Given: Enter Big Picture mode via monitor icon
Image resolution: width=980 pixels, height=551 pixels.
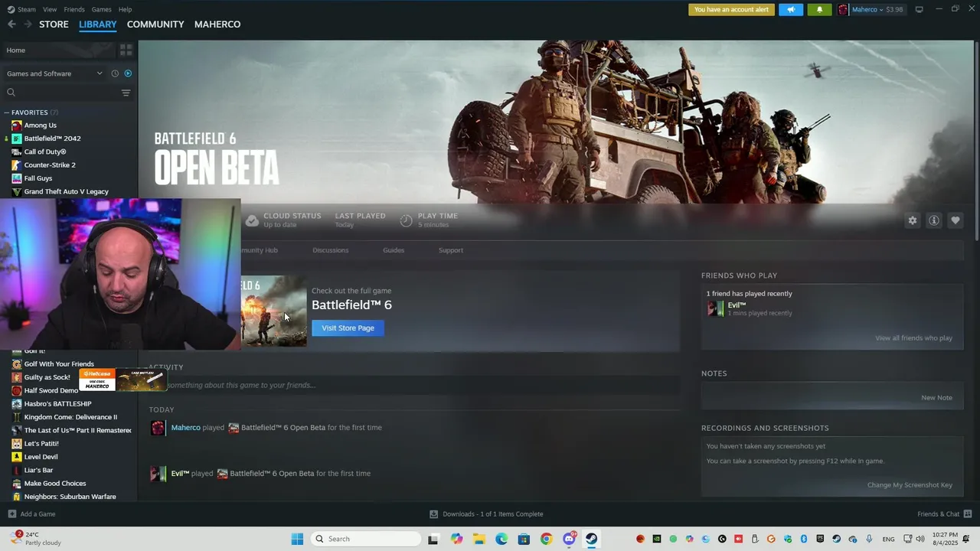Looking at the screenshot, I should [x=920, y=9].
